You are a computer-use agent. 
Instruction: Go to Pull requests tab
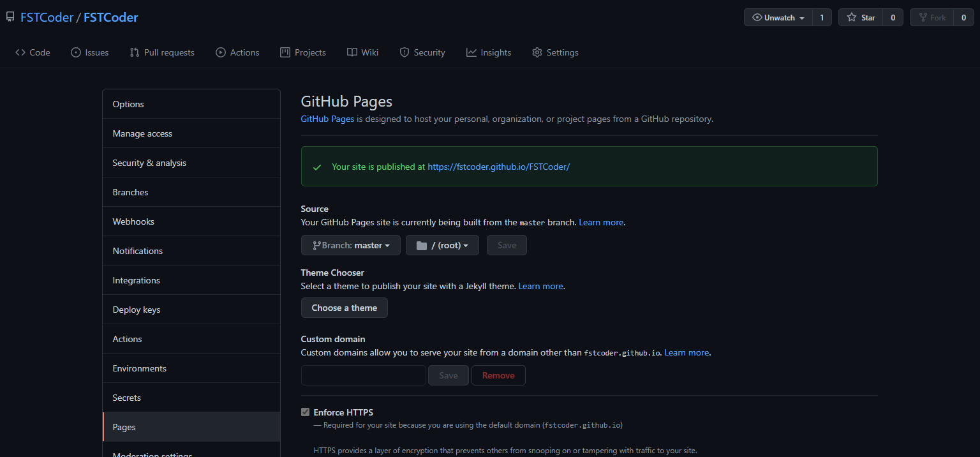162,52
